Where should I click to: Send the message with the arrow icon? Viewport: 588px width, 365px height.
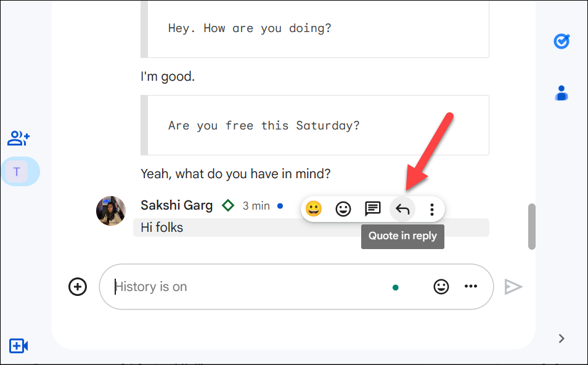click(x=513, y=286)
